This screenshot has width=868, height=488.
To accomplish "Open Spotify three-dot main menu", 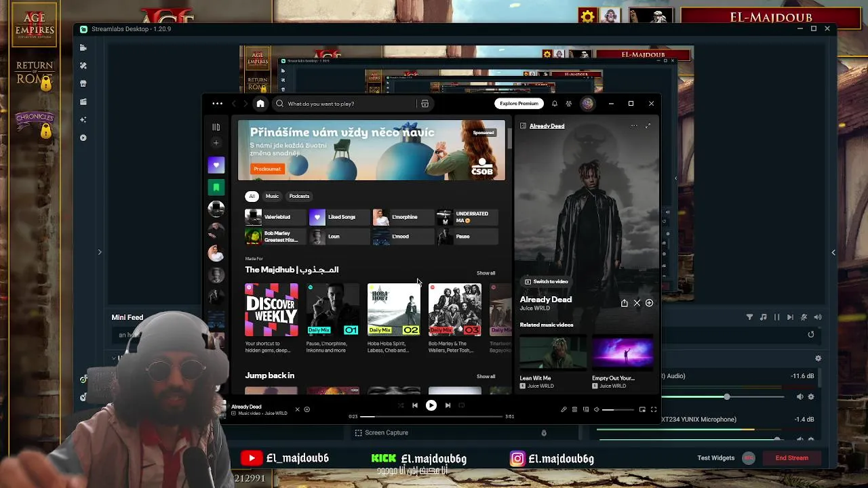I will click(x=217, y=104).
